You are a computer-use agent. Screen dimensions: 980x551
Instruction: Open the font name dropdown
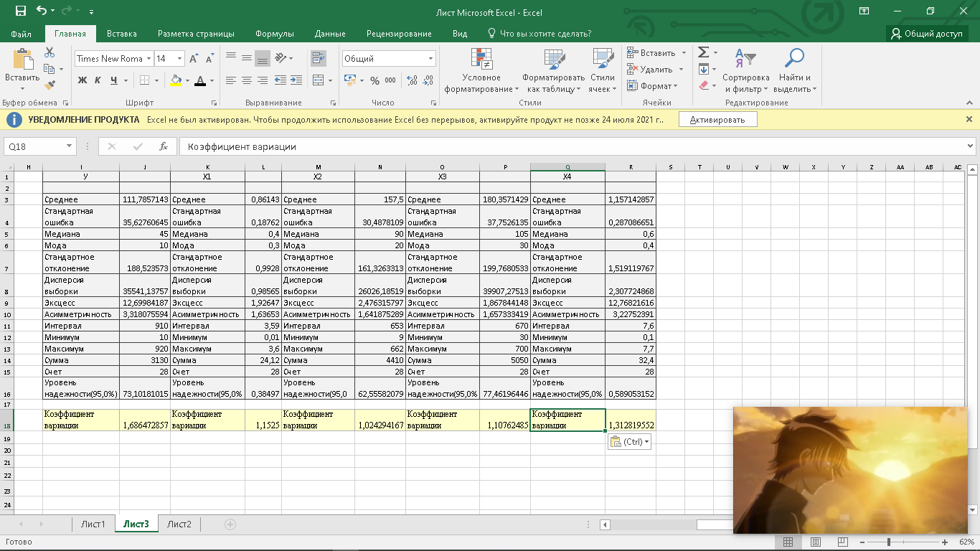149,59
